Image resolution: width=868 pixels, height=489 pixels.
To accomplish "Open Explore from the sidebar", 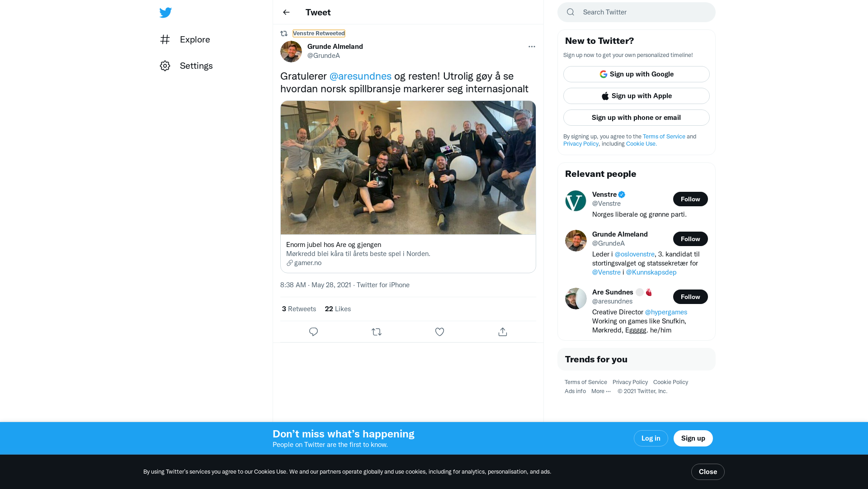I will click(185, 39).
